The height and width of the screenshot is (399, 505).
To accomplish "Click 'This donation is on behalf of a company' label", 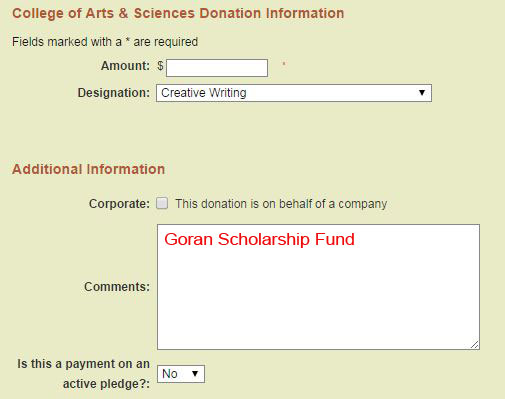I will [x=281, y=204].
